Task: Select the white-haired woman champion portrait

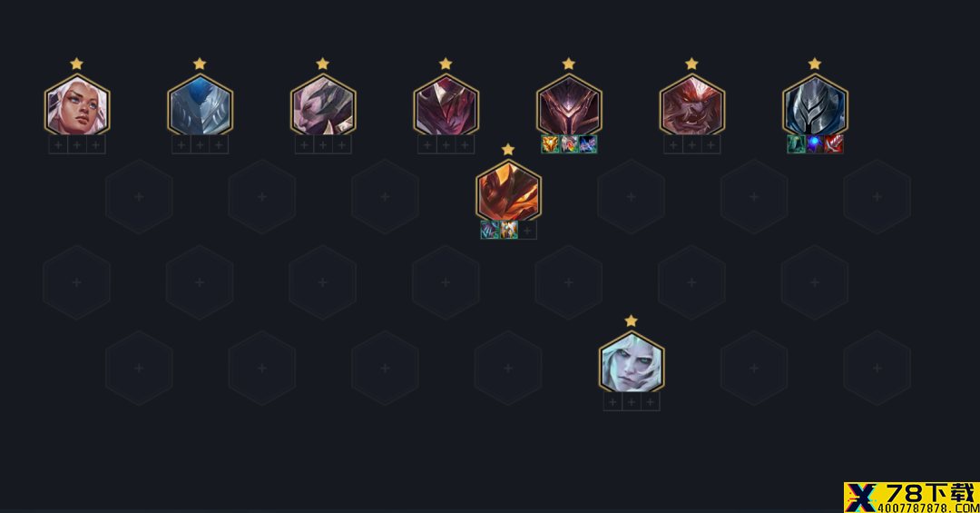Action: pos(77,105)
